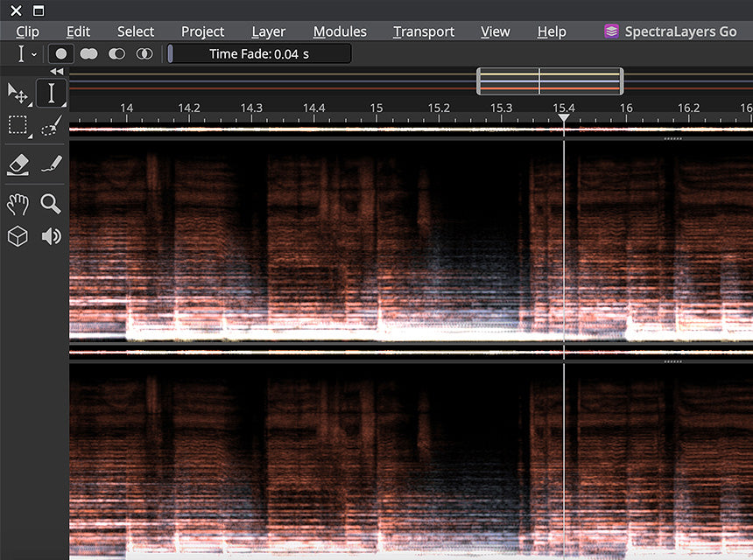This screenshot has width=753, height=560.
Task: Collapse the panel with double-arrow button
Action: pos(57,72)
